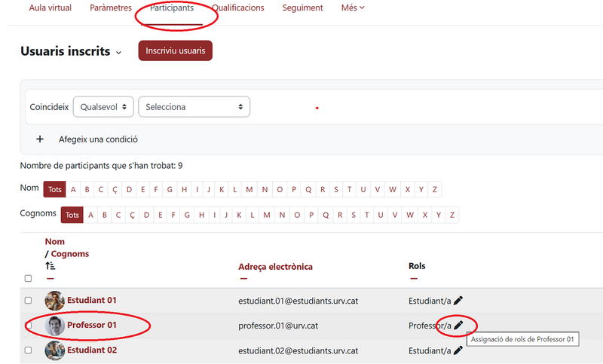The width and height of the screenshot is (603, 364).
Task: Click the sort order icon under Nom
Action: 51,265
